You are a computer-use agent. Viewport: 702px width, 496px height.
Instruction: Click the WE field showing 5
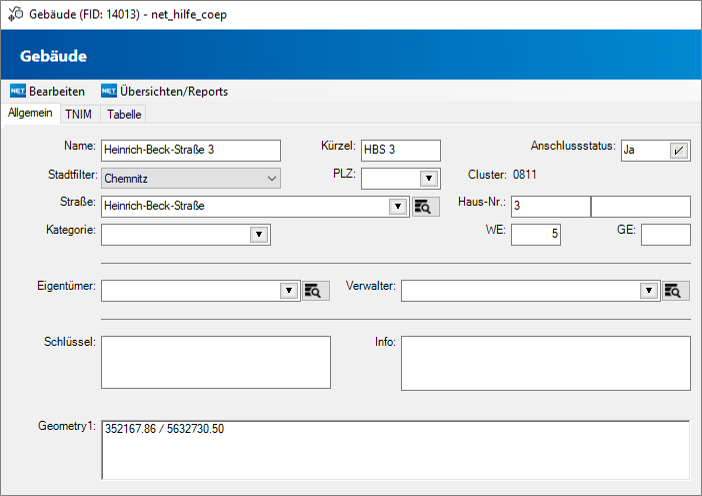click(536, 235)
